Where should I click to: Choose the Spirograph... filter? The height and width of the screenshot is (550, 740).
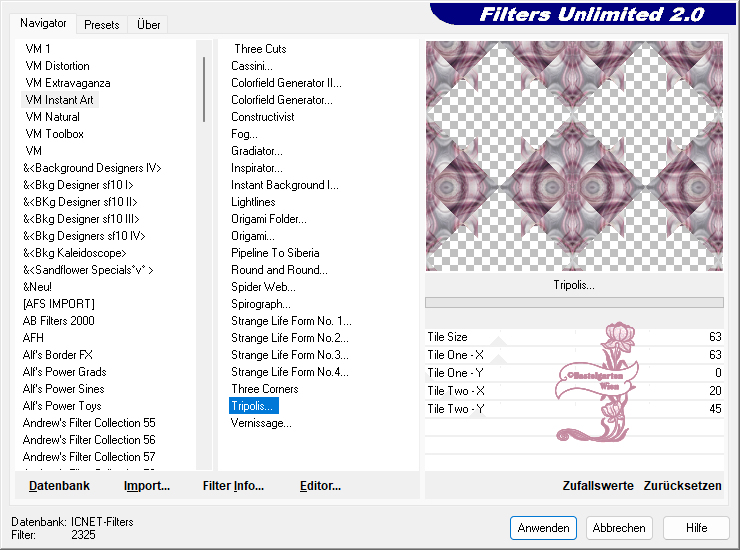click(261, 304)
